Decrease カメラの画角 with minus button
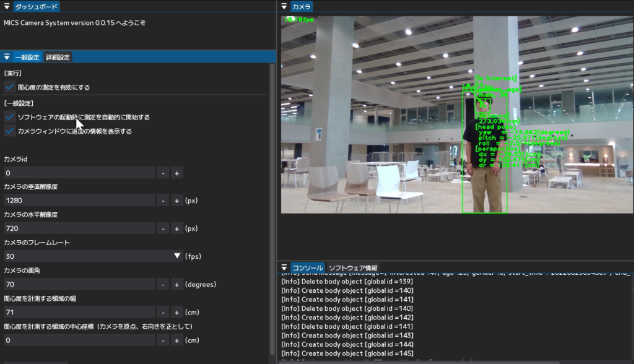The width and height of the screenshot is (634, 364). [x=163, y=284]
